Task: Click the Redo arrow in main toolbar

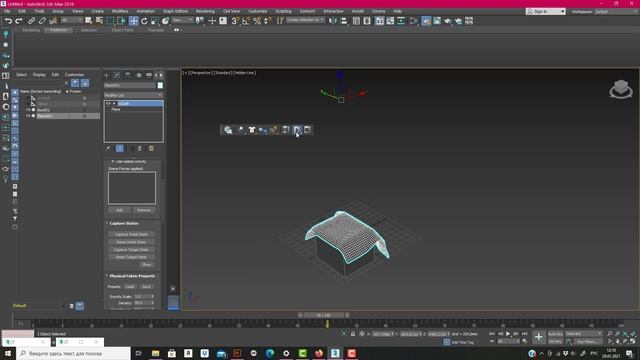Action: [x=19, y=21]
